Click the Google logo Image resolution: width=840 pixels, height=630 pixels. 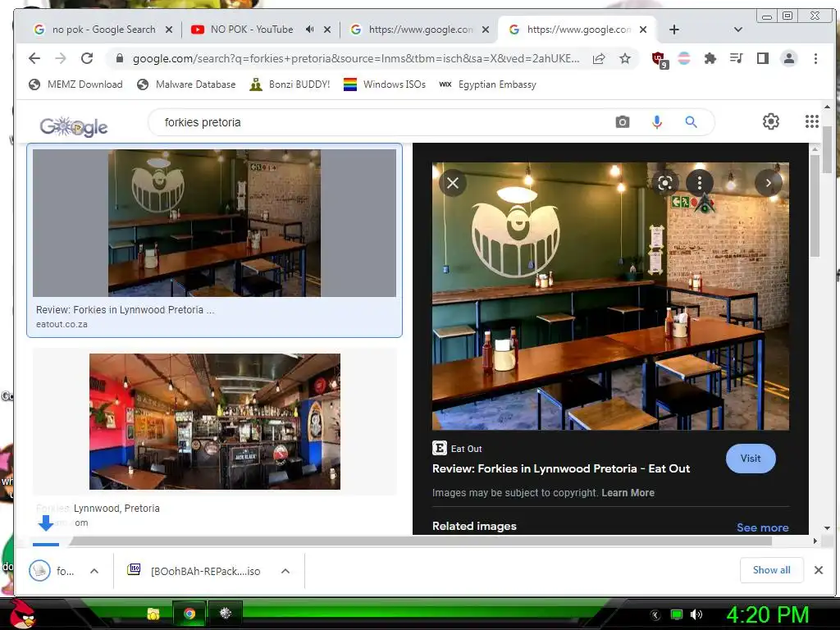tap(74, 126)
